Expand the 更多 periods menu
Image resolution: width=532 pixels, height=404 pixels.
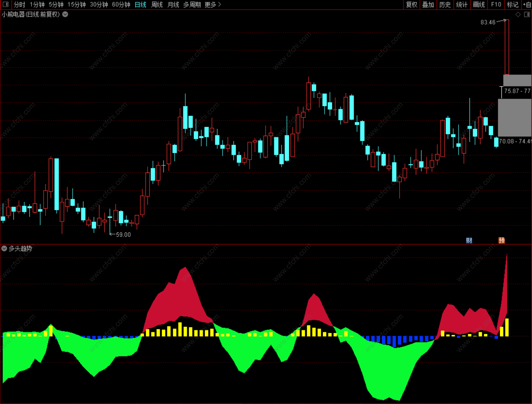(x=213, y=5)
